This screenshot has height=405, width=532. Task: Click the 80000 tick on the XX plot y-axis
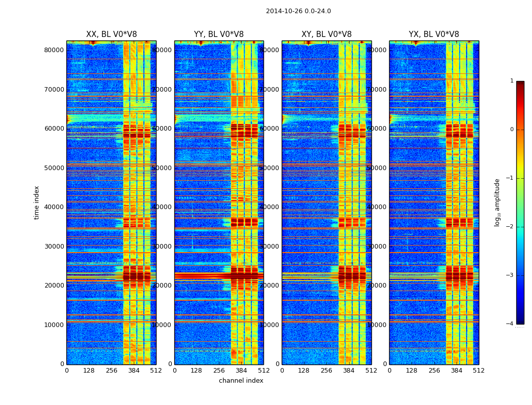pyautogui.click(x=54, y=50)
